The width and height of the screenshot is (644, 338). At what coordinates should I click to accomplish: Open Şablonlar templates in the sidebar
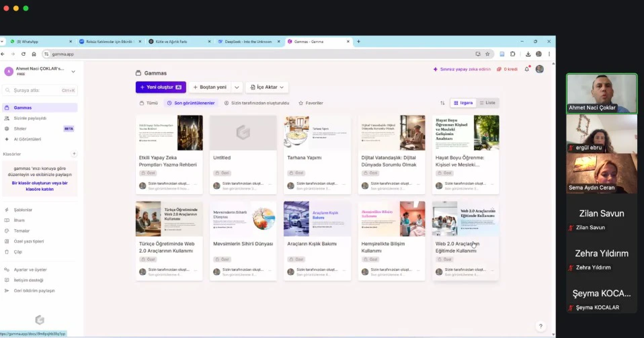point(23,210)
